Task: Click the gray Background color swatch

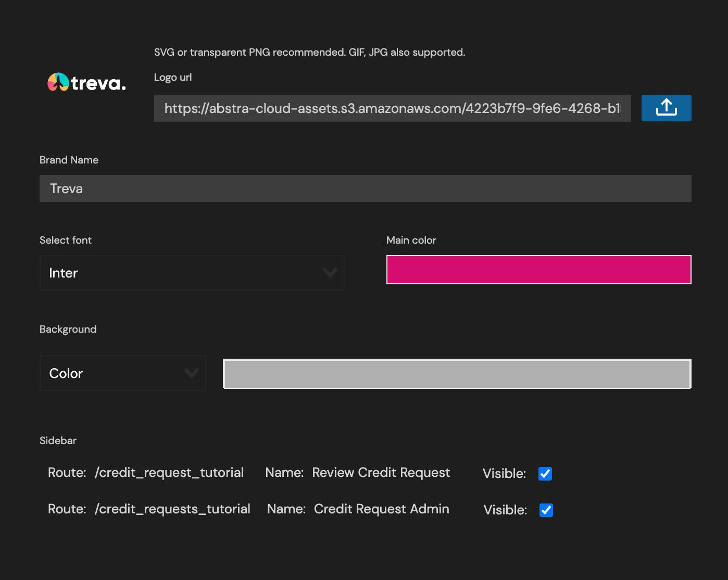Action: 457,373
